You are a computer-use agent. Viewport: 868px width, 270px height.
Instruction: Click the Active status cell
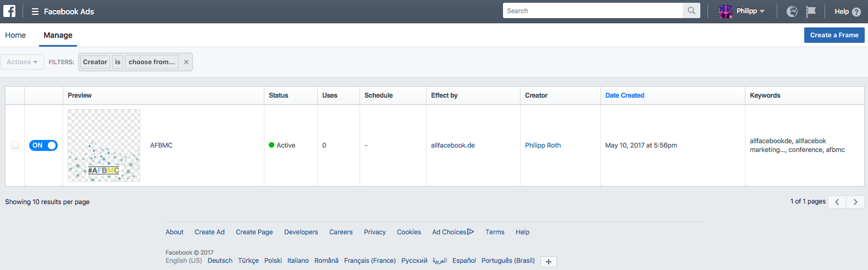[x=282, y=145]
